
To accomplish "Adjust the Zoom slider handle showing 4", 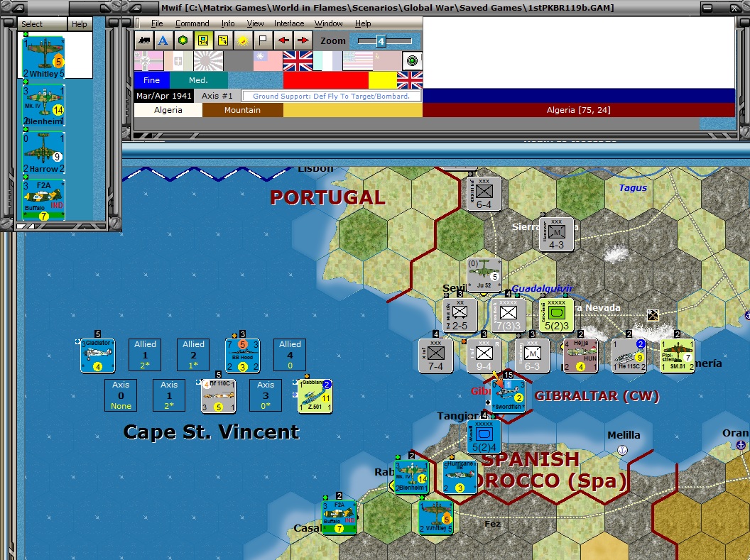I will click(381, 41).
